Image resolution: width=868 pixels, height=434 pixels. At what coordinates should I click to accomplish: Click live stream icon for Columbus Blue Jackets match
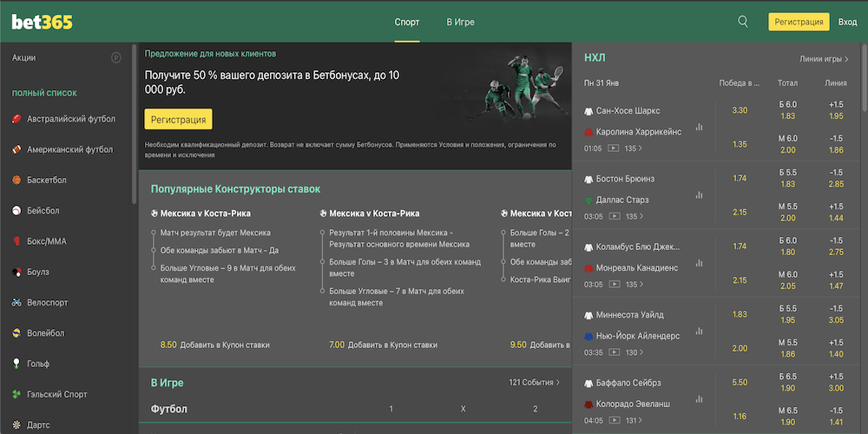pos(615,285)
